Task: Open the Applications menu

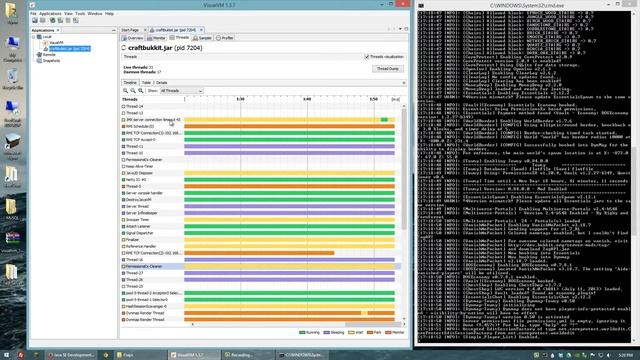Action: tap(50, 13)
